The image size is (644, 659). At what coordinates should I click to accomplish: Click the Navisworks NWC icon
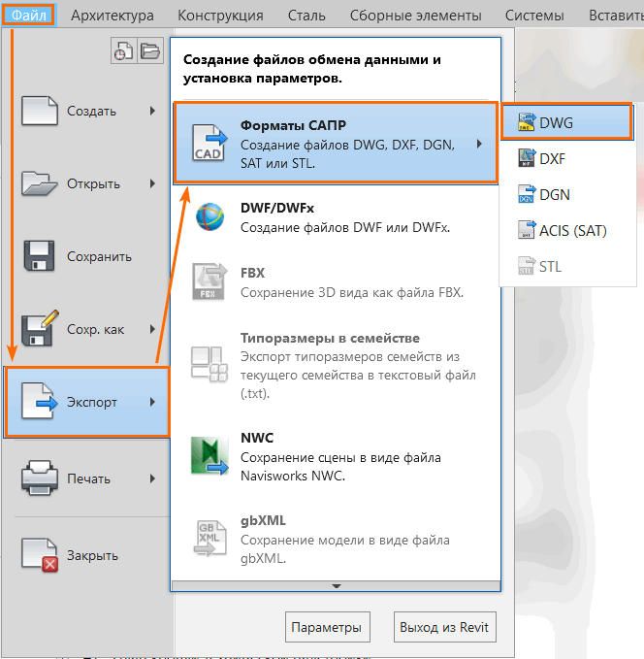(x=209, y=456)
